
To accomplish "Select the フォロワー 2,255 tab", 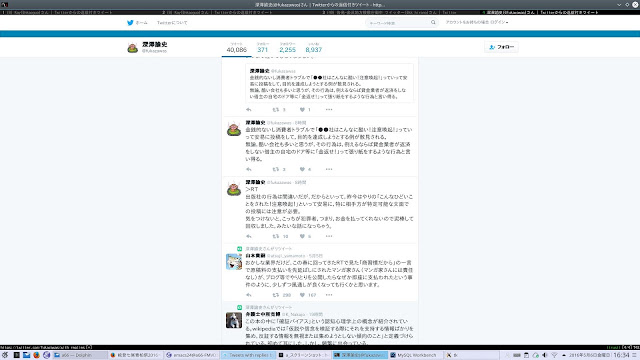I will point(287,48).
